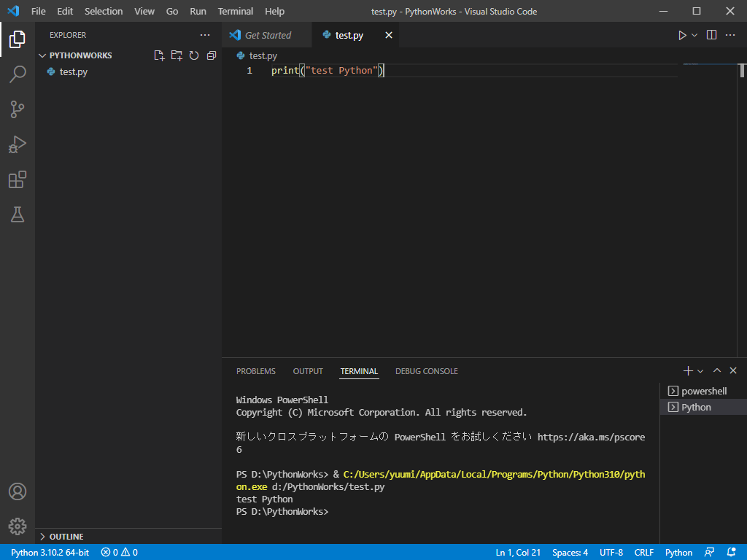Open the Search view
This screenshot has width=747, height=560.
18,74
